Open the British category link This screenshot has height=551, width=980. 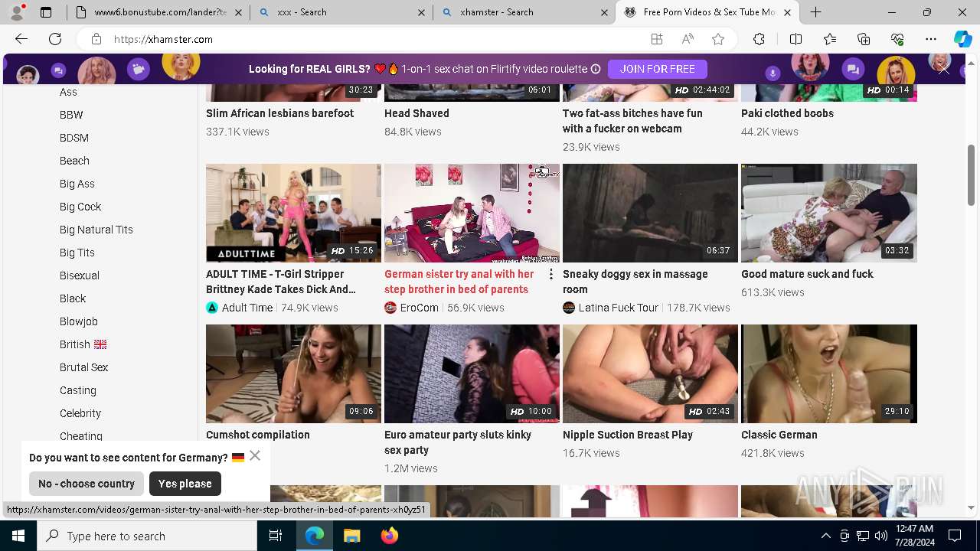pyautogui.click(x=83, y=344)
